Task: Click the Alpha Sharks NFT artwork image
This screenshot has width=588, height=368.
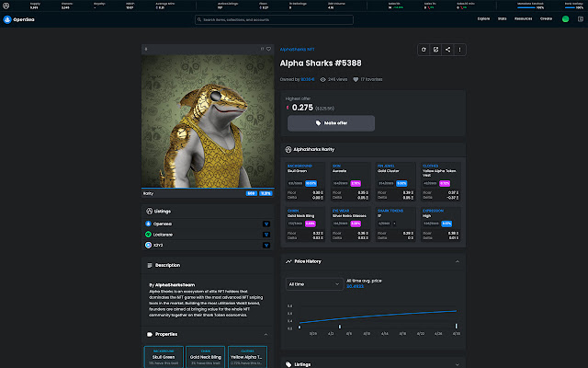Action: point(208,121)
